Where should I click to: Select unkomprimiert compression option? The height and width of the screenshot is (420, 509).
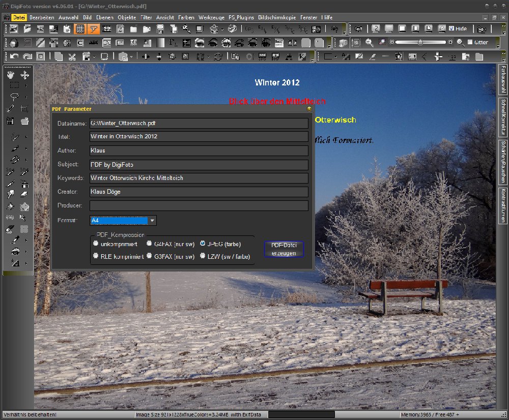[96, 244]
